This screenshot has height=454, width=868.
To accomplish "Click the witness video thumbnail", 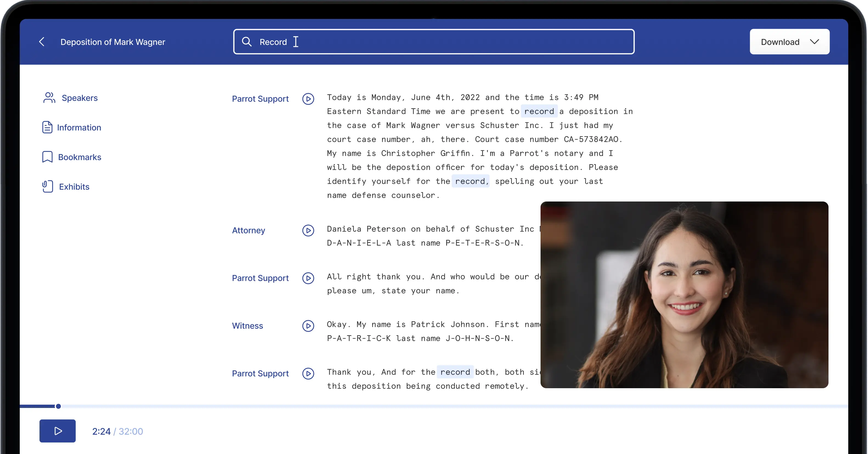I will point(684,295).
